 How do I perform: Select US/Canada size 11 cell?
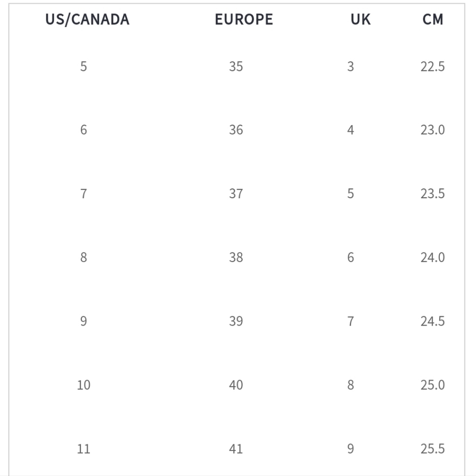[x=84, y=448]
